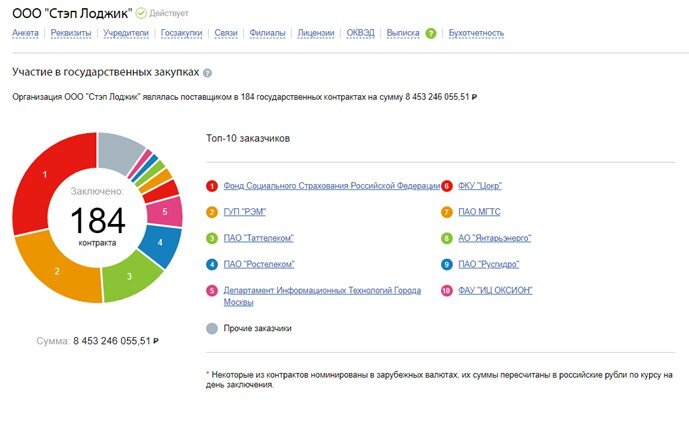Open the Выписка tab
The height and width of the screenshot is (421, 689).
[403, 33]
